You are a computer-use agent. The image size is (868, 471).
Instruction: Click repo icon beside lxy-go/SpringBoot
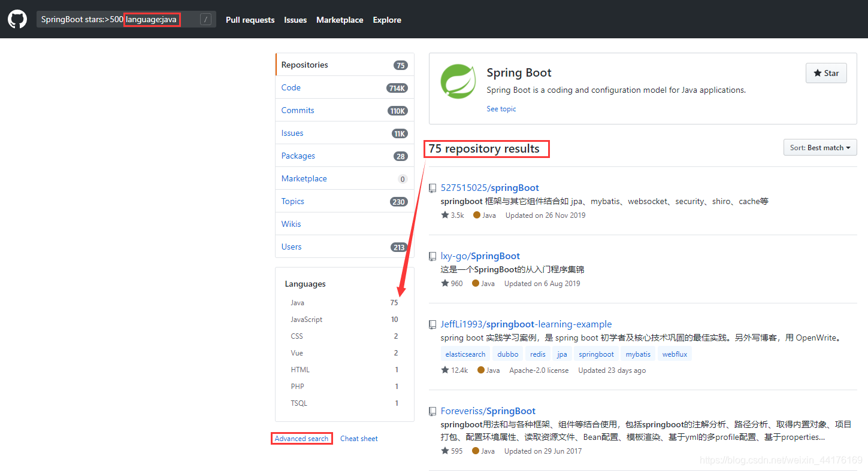point(433,256)
